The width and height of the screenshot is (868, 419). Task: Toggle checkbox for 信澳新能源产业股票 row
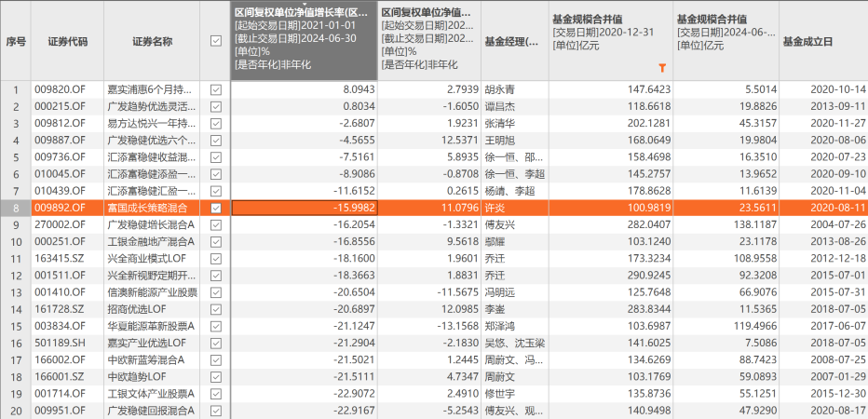[x=216, y=292]
